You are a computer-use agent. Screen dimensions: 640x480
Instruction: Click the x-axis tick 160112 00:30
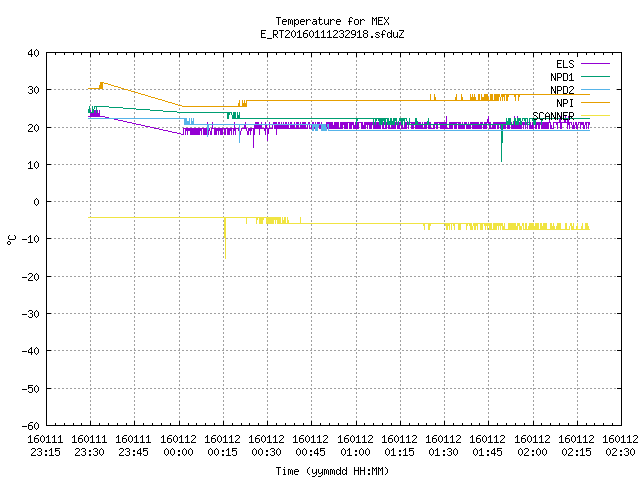click(x=267, y=446)
